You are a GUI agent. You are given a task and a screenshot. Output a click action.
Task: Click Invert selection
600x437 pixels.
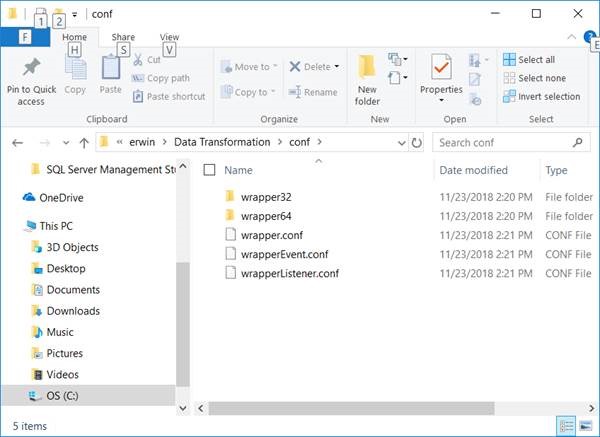[541, 96]
